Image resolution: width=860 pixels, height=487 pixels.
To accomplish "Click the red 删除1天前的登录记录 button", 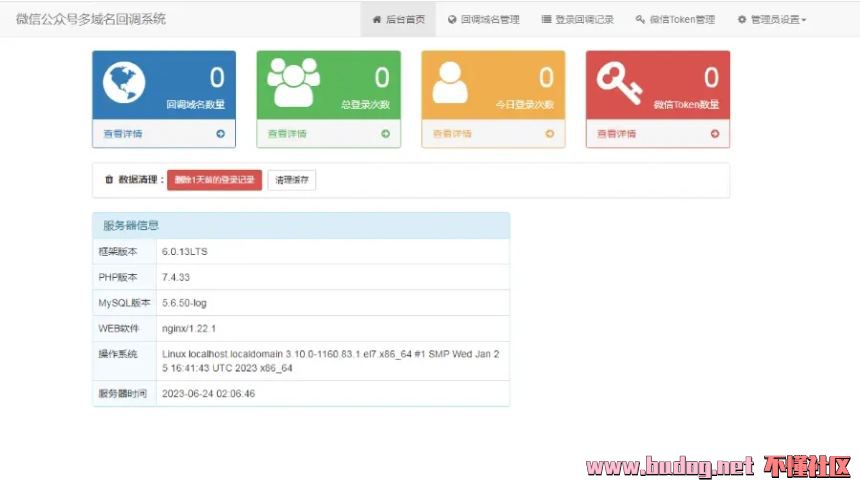I will [214, 180].
